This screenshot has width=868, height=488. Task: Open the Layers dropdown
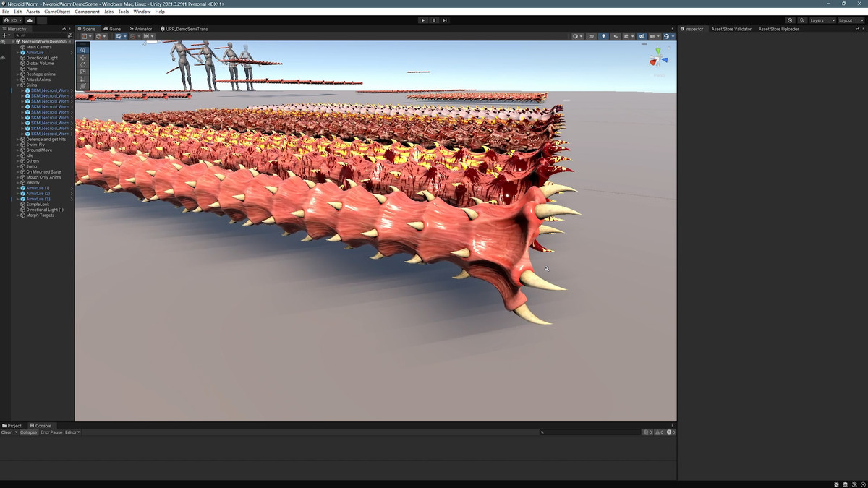point(821,20)
